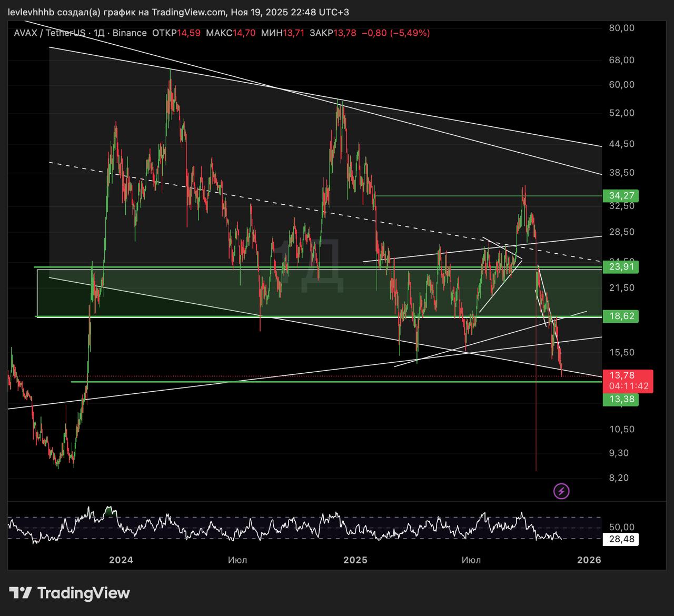Click the green 34,27 price label
Viewport: 674px width, 616px height.
[621, 196]
